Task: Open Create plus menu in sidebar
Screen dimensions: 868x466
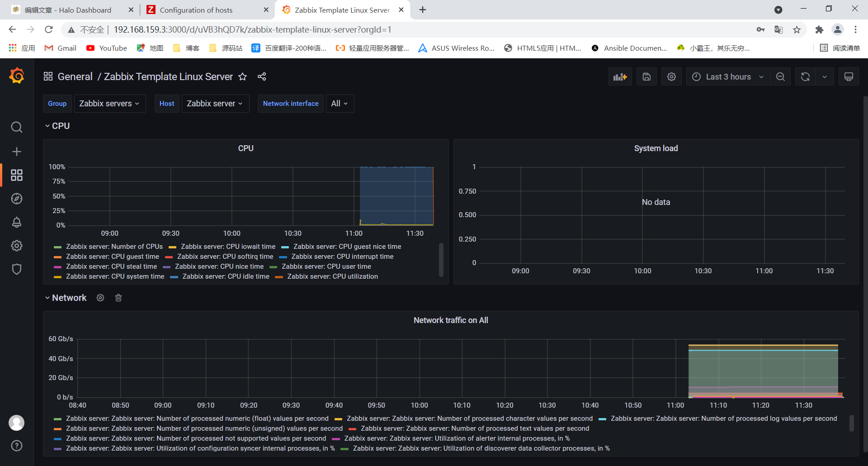Action: tap(17, 152)
